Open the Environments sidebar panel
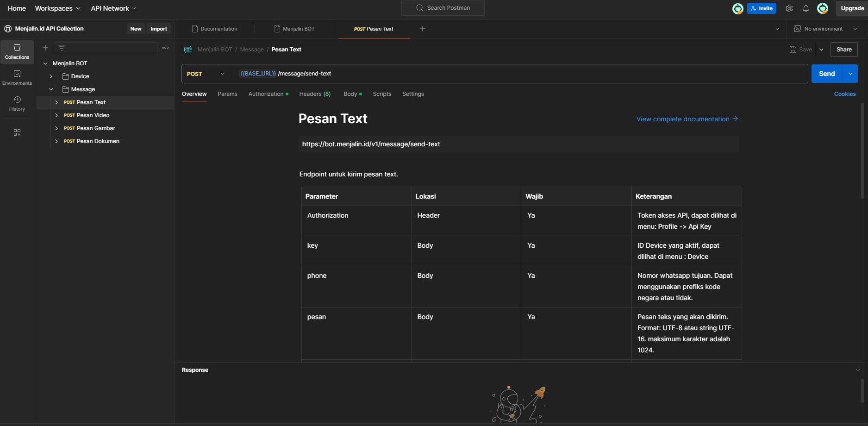The height and width of the screenshot is (426, 868). point(17,78)
